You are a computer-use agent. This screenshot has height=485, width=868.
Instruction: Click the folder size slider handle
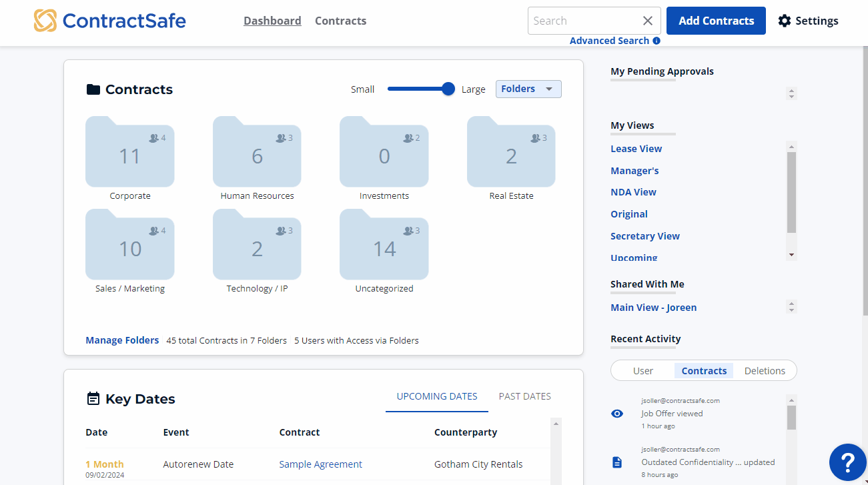pyautogui.click(x=448, y=89)
